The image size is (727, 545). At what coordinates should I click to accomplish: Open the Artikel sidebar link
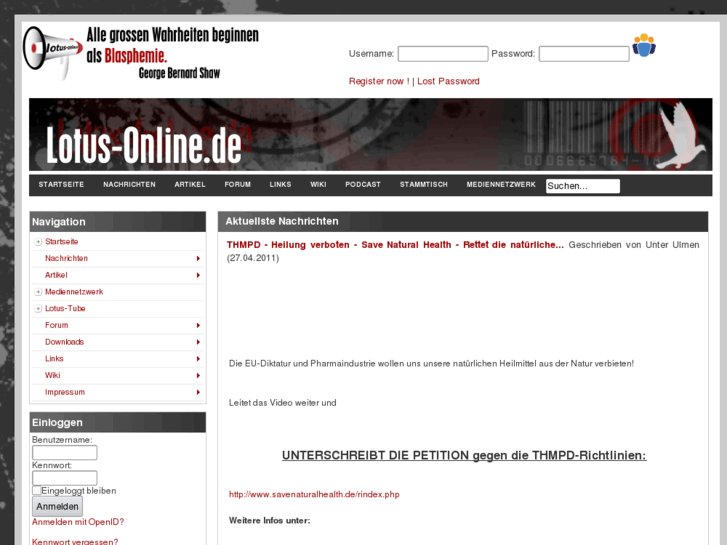56,275
